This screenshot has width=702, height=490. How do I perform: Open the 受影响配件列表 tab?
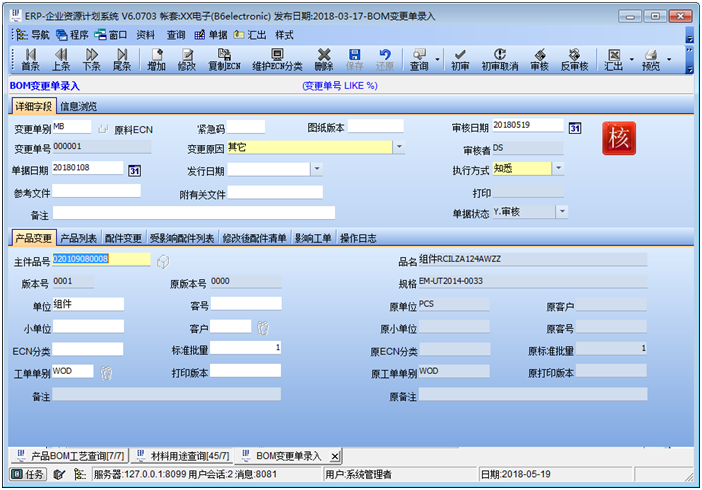[x=181, y=238]
